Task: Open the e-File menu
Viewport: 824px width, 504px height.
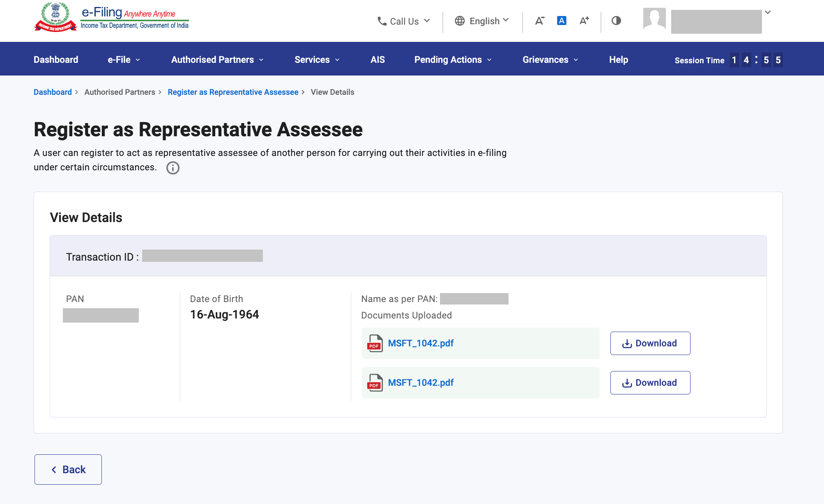Action: click(124, 60)
